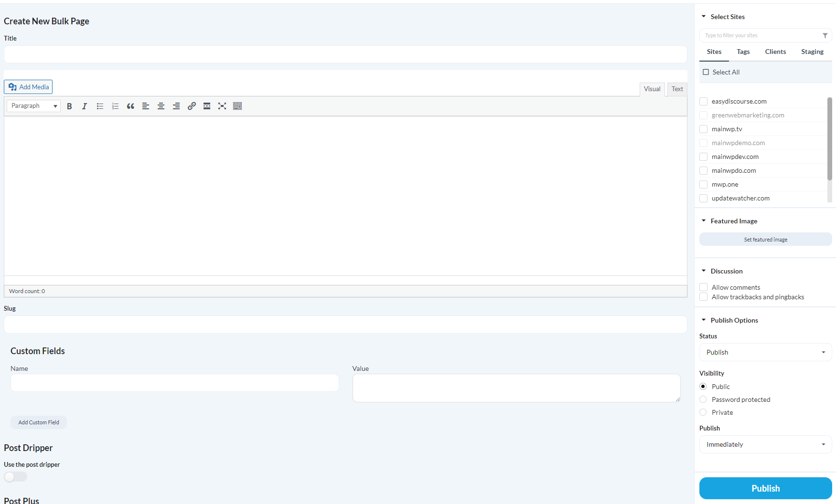Check Allow trackbacks and pingbacks
The image size is (836, 504).
pos(703,296)
